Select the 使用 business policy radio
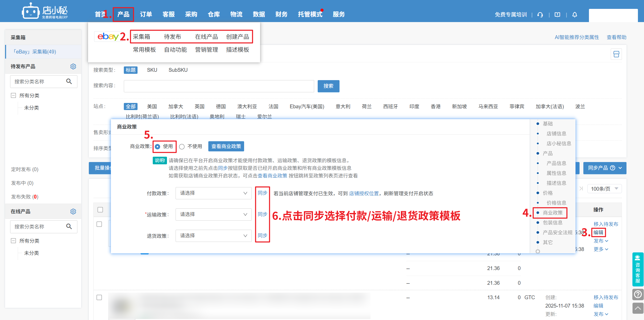The height and width of the screenshot is (320, 644). [158, 147]
